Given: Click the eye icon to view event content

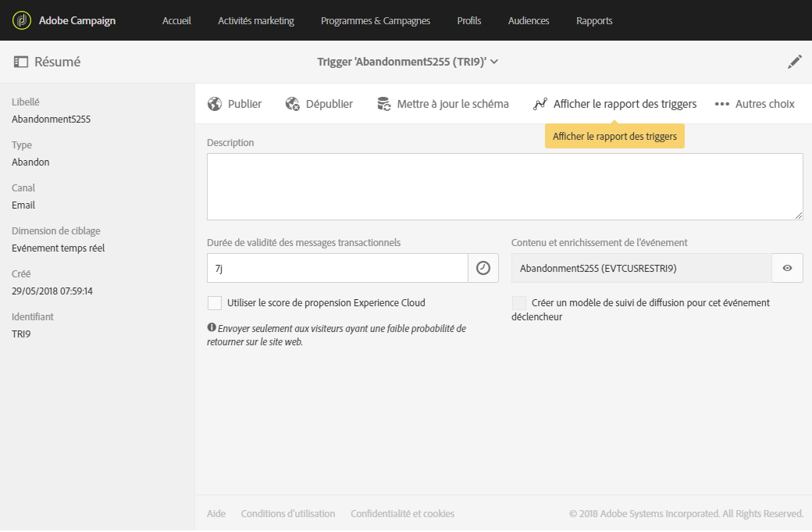Looking at the screenshot, I should [787, 268].
